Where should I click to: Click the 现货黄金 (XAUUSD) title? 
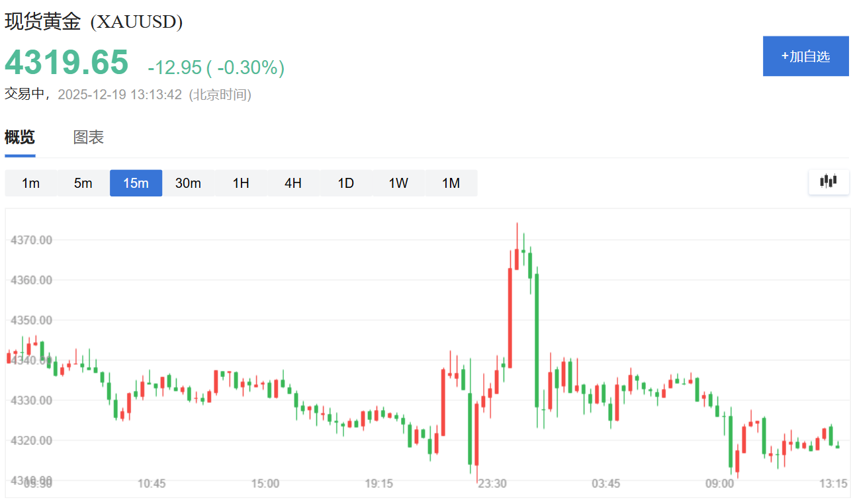[x=94, y=22]
